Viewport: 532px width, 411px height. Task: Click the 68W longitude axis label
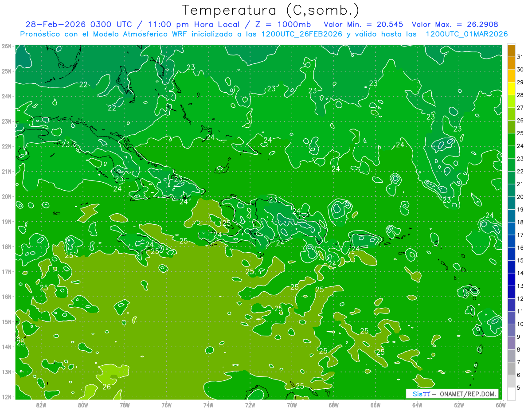(333, 405)
